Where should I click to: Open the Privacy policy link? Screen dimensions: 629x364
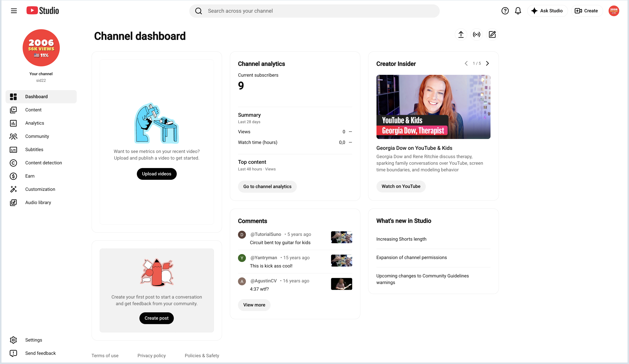[x=152, y=356]
